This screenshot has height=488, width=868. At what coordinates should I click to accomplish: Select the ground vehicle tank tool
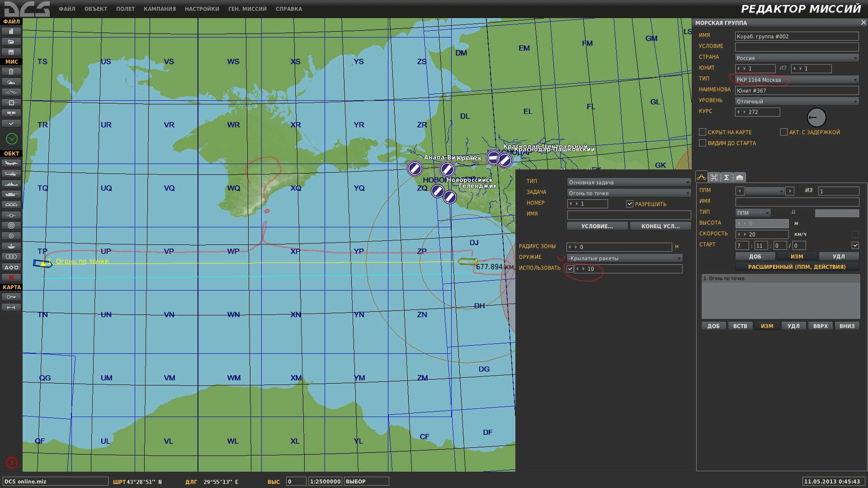tap(11, 194)
